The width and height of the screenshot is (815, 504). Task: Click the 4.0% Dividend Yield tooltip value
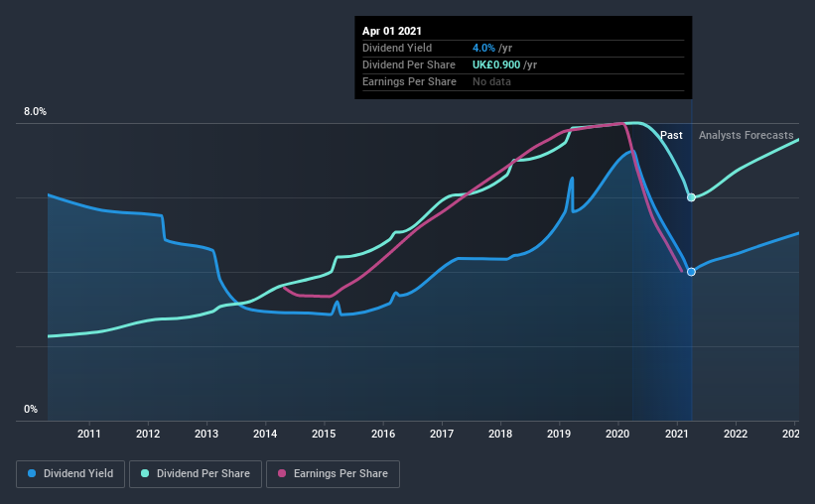pos(483,48)
